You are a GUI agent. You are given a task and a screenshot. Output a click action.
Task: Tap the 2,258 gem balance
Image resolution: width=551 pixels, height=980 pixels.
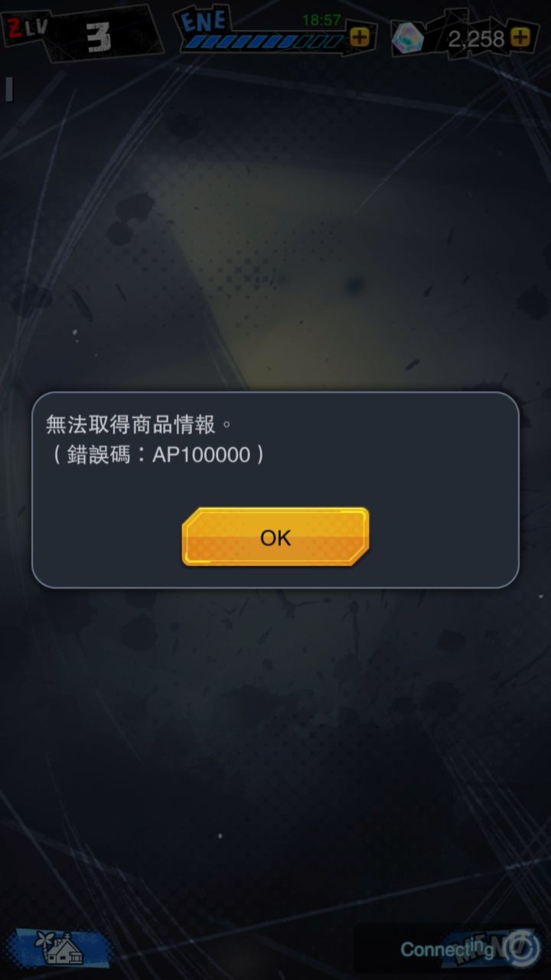(x=476, y=38)
